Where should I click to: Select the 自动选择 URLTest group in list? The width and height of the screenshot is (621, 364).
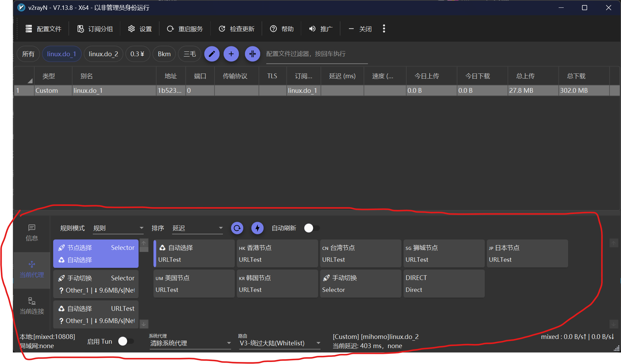click(96, 315)
